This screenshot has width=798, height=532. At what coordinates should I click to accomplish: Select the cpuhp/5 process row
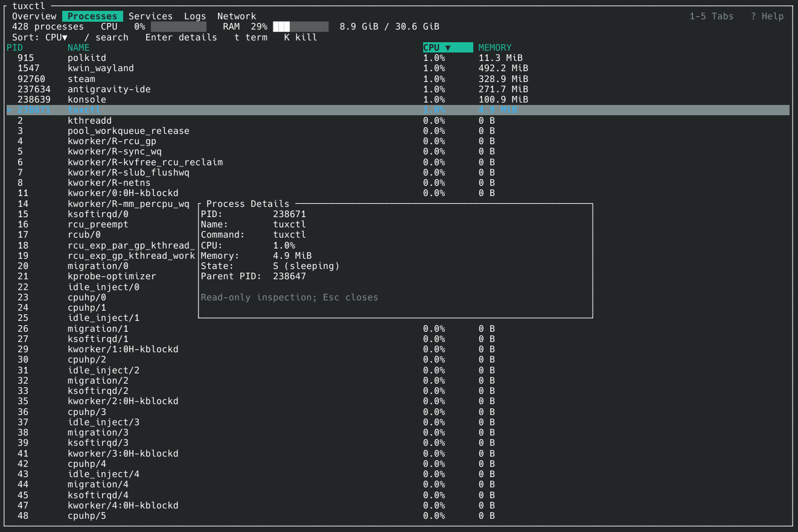398,516
